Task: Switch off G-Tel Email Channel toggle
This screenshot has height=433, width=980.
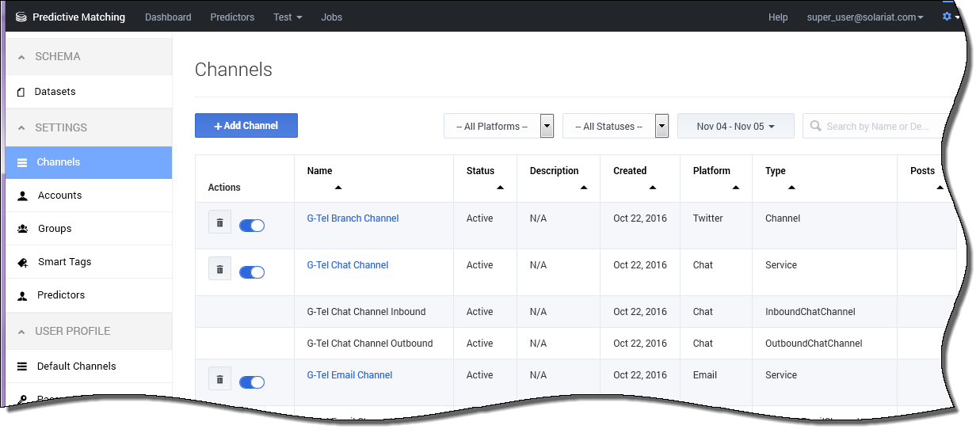Action: (252, 382)
